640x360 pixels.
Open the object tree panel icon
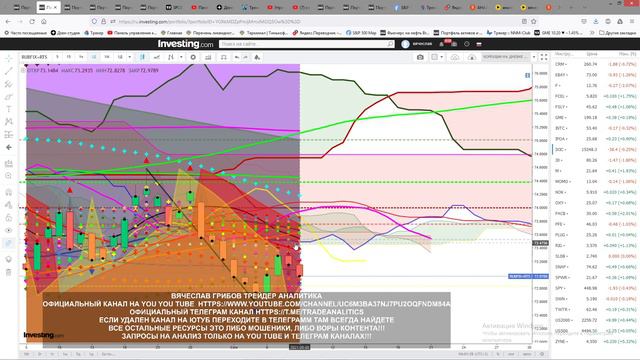pos(9,243)
